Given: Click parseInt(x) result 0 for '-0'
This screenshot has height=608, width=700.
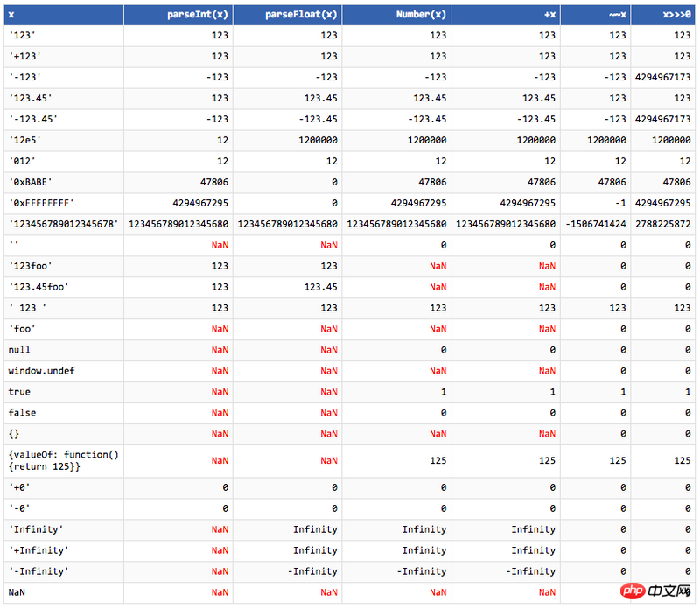Looking at the screenshot, I should 226,508.
